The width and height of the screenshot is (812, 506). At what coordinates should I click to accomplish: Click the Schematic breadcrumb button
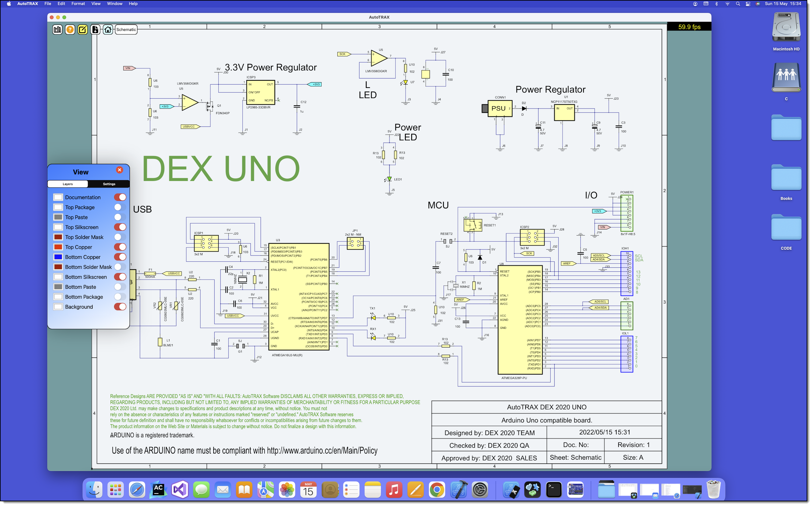(x=126, y=29)
